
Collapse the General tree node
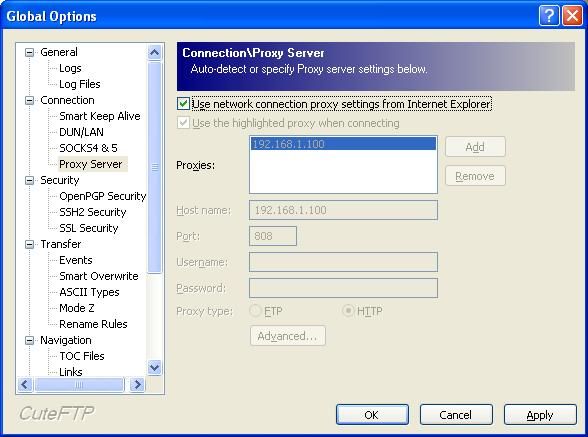coord(29,52)
